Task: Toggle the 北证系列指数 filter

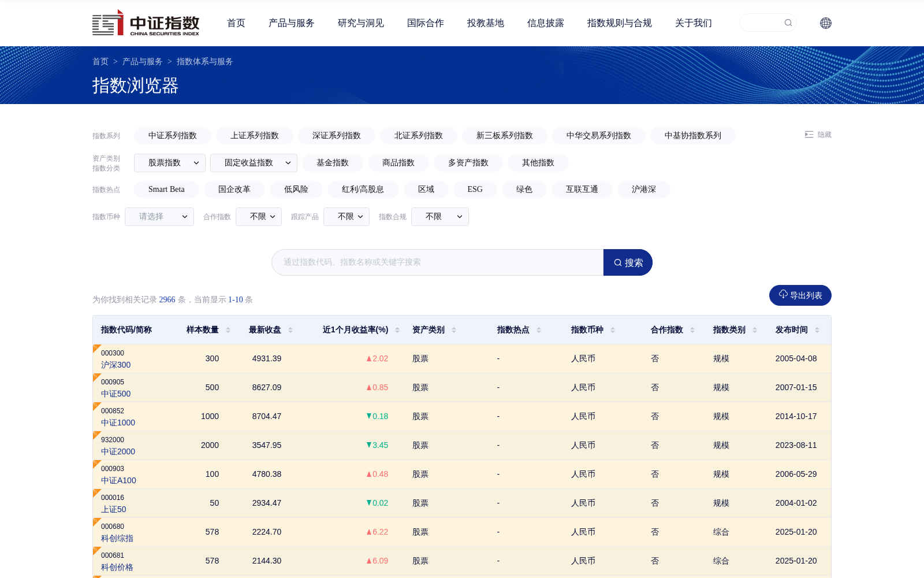Action: click(419, 136)
